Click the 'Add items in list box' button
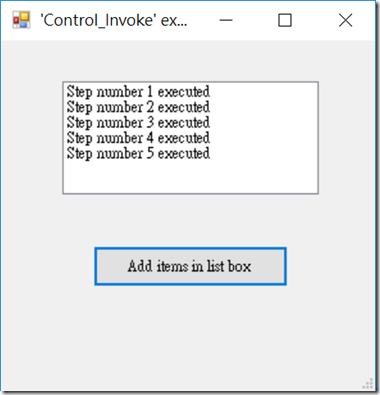 (190, 266)
